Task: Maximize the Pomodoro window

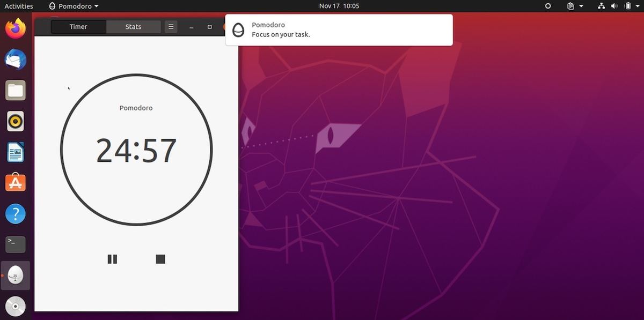Action: [209, 27]
